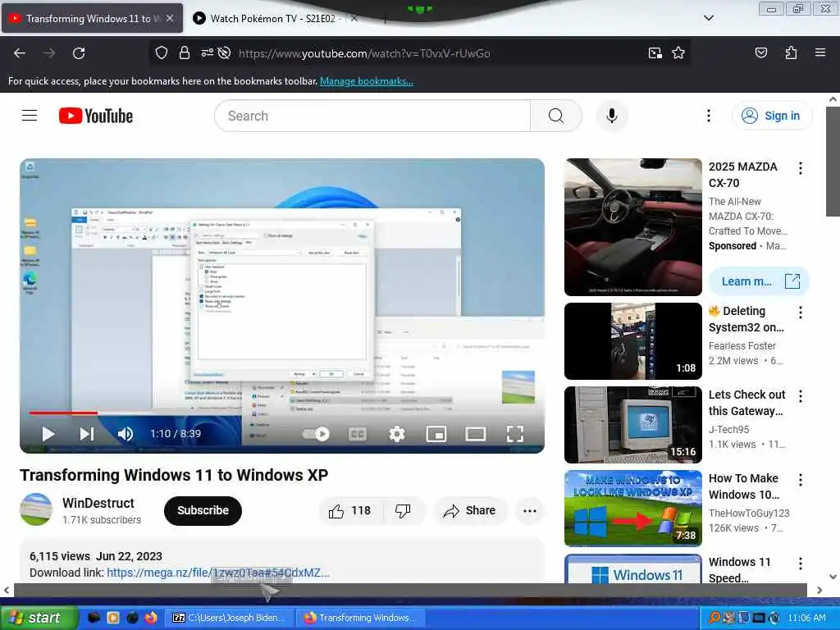Click the Windows start button
This screenshot has height=630, width=840.
(x=38, y=618)
